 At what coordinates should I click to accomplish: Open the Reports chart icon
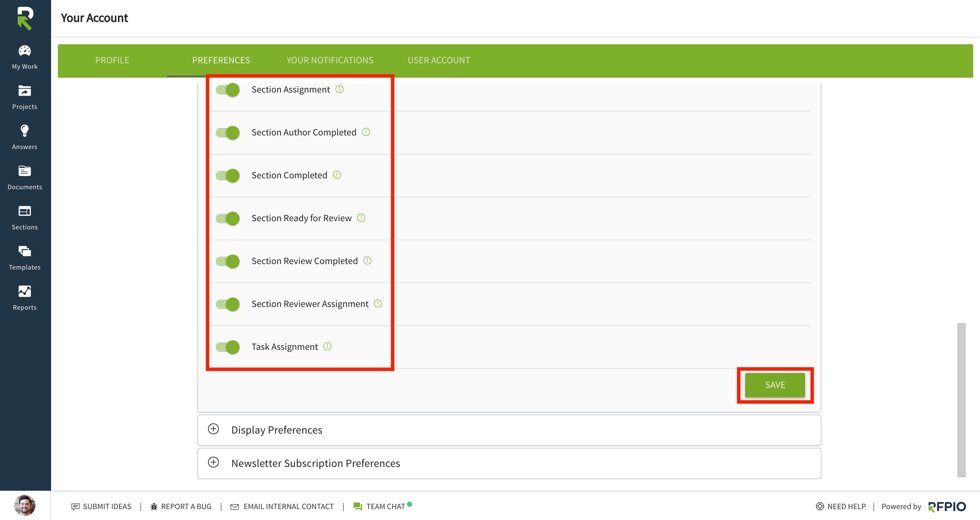25,291
